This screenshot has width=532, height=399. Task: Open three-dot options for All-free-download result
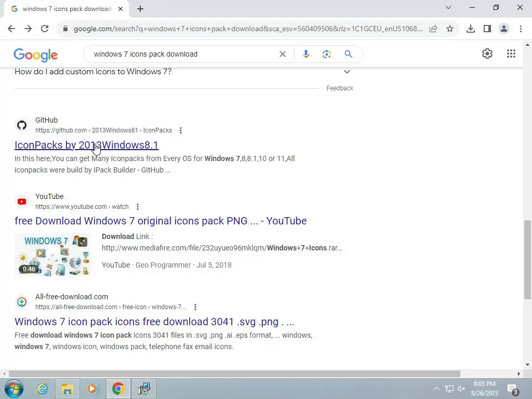point(195,307)
